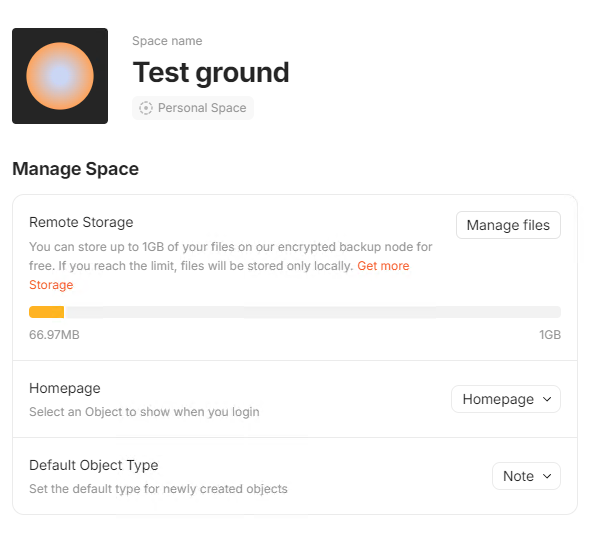Open the Manage files button
This screenshot has width=592, height=536.
(x=508, y=225)
